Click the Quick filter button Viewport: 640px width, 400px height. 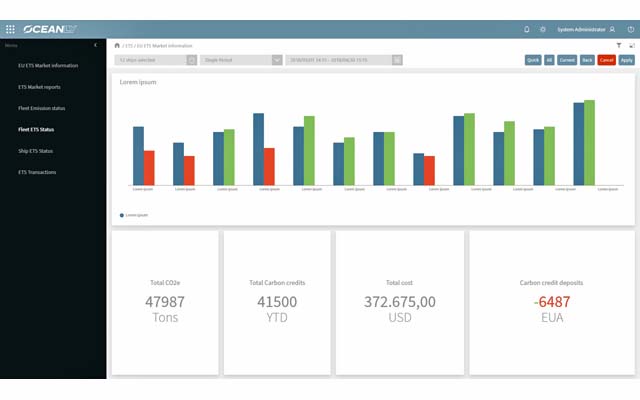pos(533,60)
